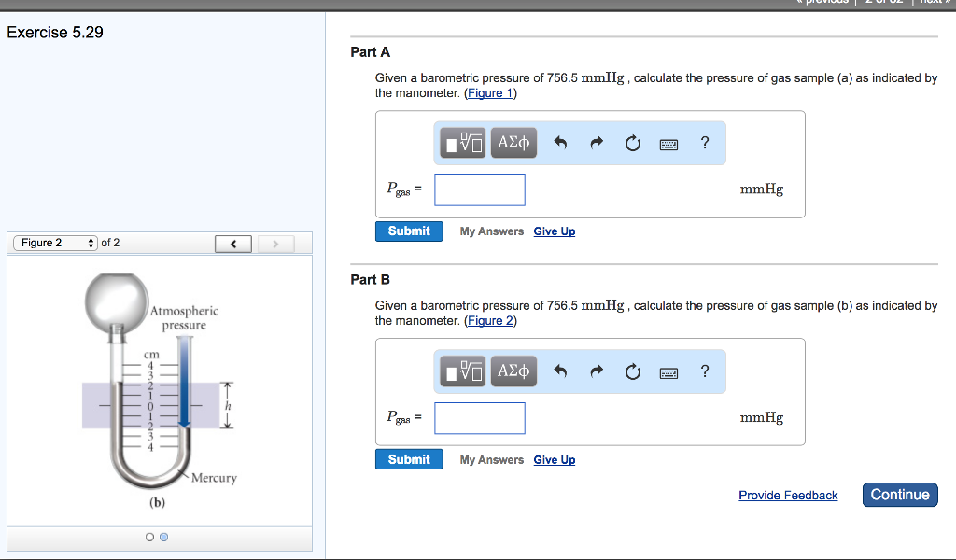Open help using the question mark in Part A

pos(704,142)
